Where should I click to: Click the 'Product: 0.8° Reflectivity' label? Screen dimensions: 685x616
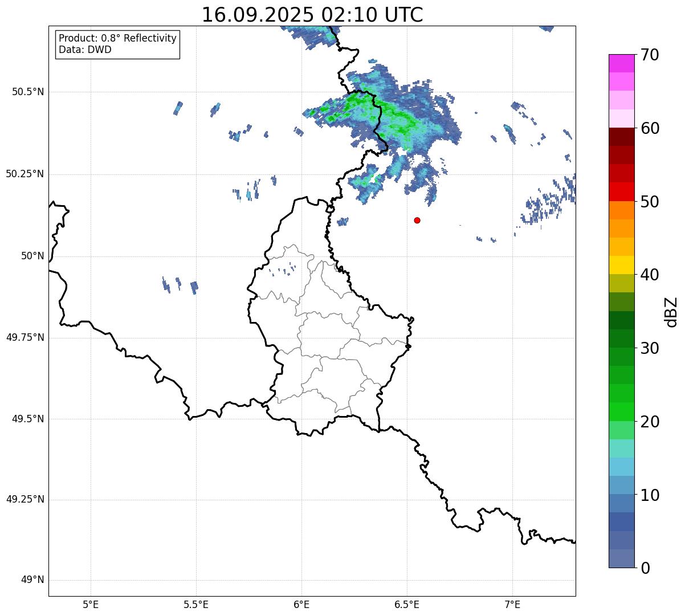point(118,38)
